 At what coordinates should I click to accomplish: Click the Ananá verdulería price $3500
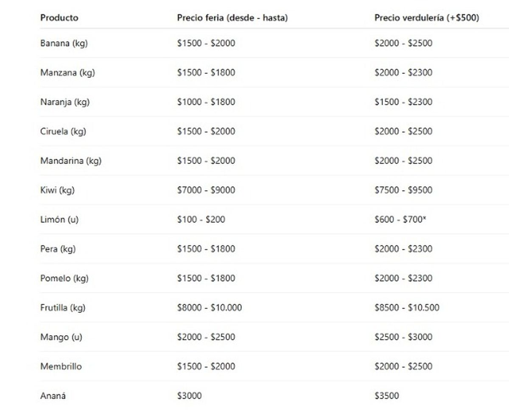pyautogui.click(x=386, y=396)
